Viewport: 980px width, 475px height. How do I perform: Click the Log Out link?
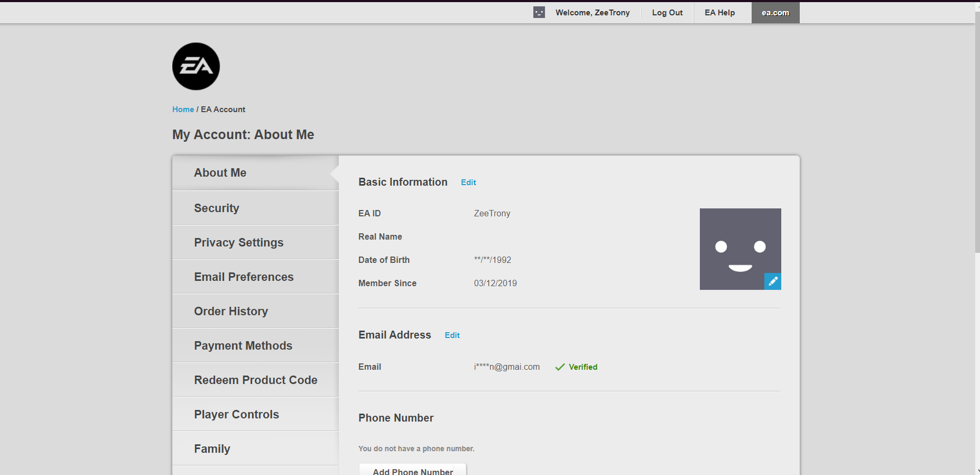point(667,13)
